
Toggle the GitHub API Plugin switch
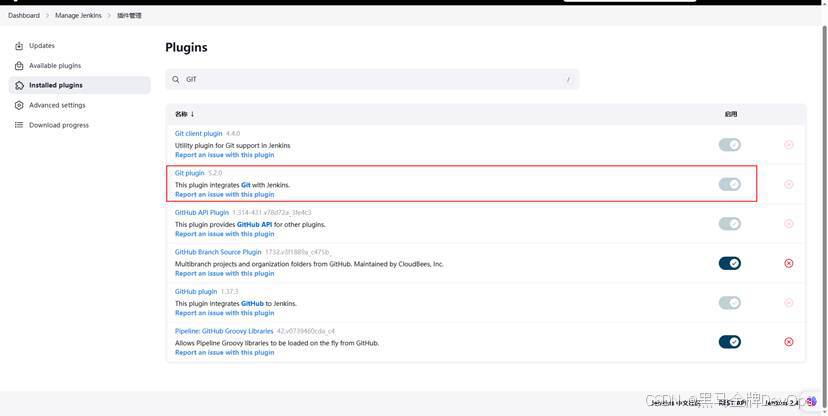point(730,224)
